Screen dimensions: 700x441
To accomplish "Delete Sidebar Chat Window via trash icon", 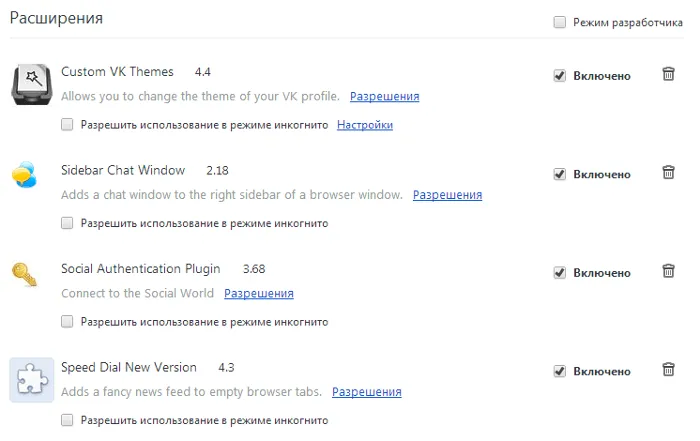I will (x=668, y=172).
